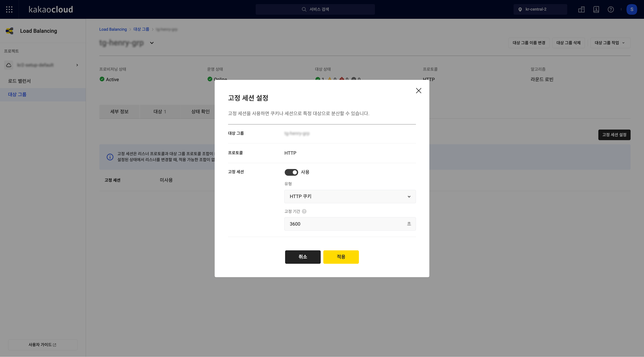Viewport: 644px width, 357px height.
Task: Switch to the 대상 1 tab
Action: click(x=160, y=112)
